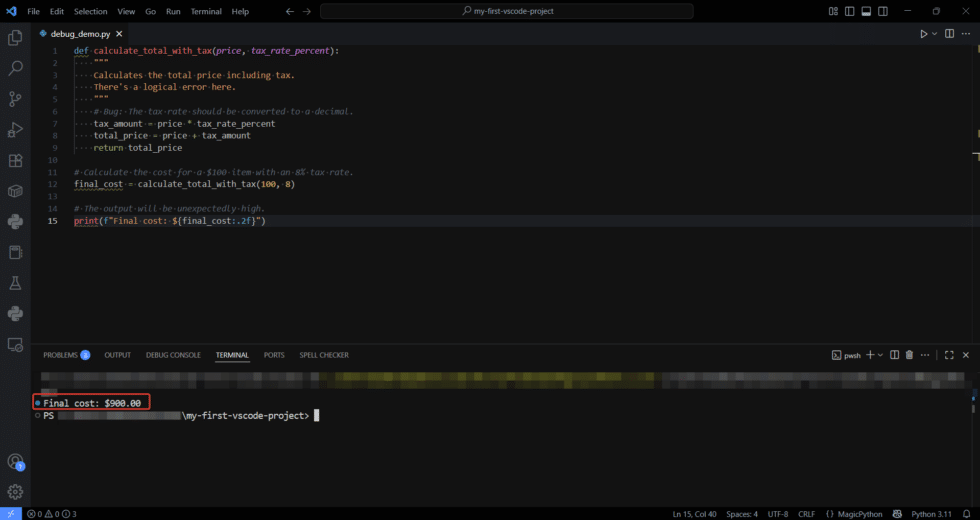This screenshot has width=980, height=520.
Task: Open the Source Control view
Action: pyautogui.click(x=15, y=99)
